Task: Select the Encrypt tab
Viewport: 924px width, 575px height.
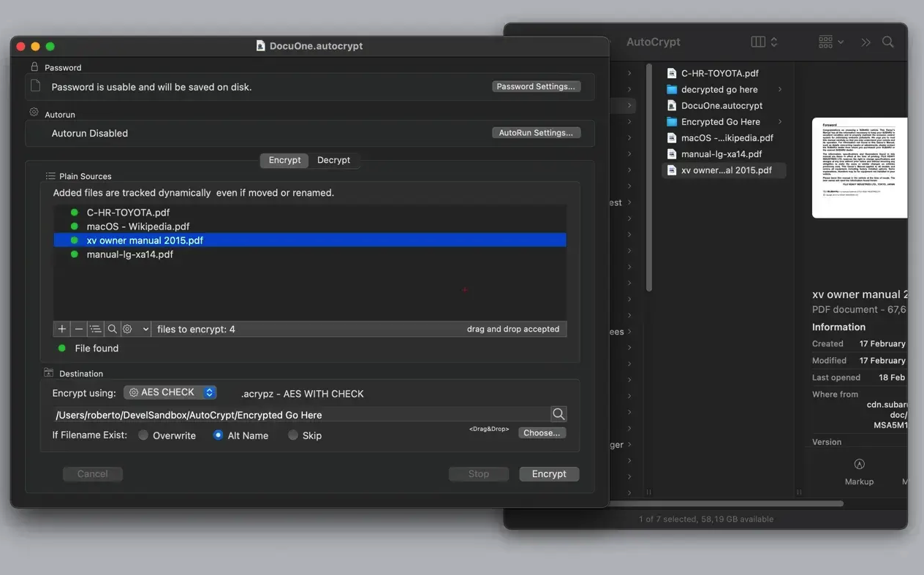Action: (284, 159)
